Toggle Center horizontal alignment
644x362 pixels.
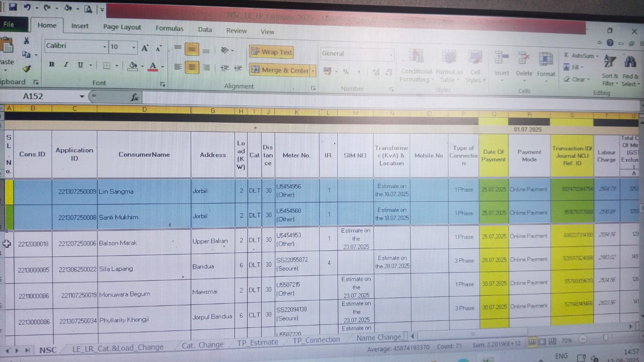192,67
